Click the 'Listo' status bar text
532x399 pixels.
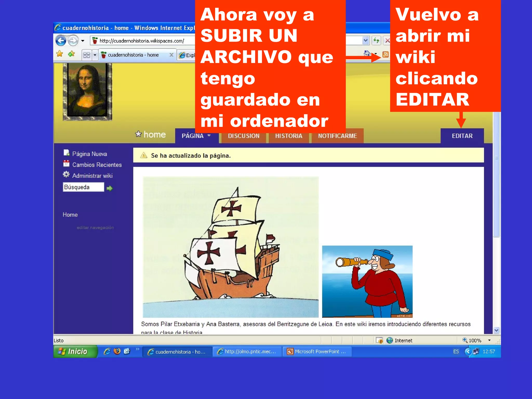(x=58, y=341)
